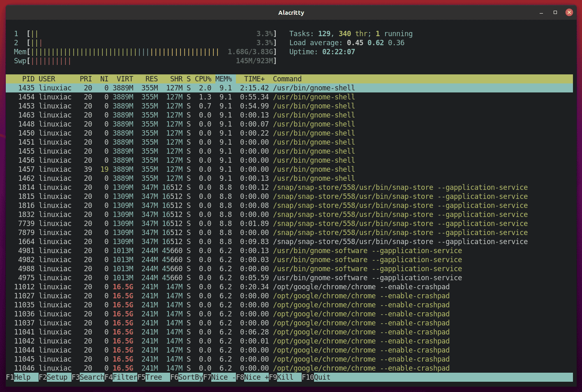The width and height of the screenshot is (582, 392).
Task: Lower priority with F7Nice -
Action: pyautogui.click(x=218, y=377)
